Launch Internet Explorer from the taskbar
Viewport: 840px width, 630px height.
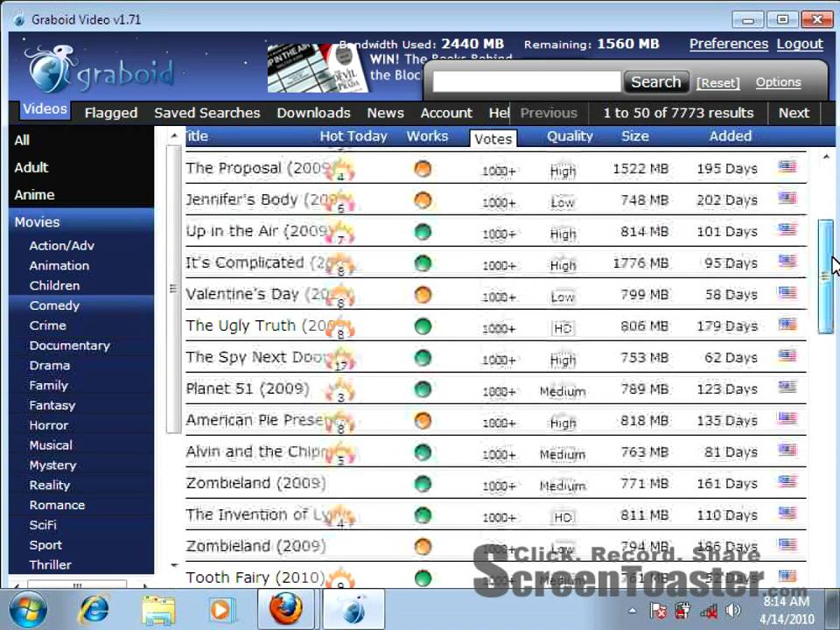point(94,610)
